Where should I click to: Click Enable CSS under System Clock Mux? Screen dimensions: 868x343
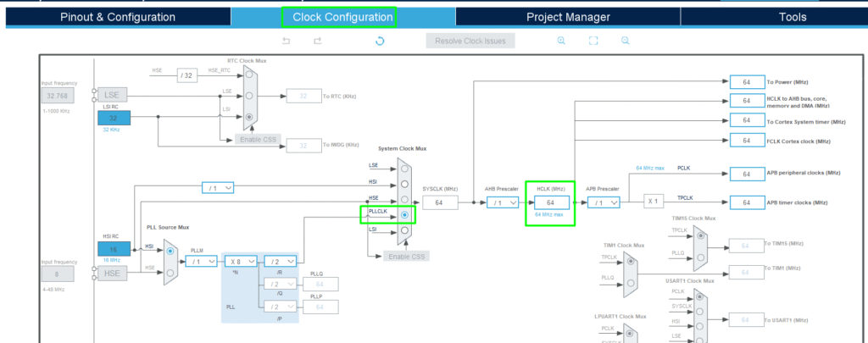403,256
